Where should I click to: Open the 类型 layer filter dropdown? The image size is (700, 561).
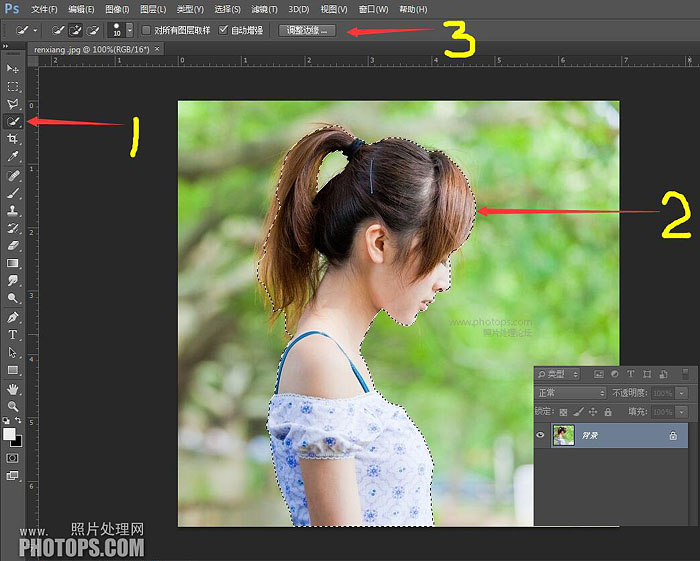[x=558, y=374]
